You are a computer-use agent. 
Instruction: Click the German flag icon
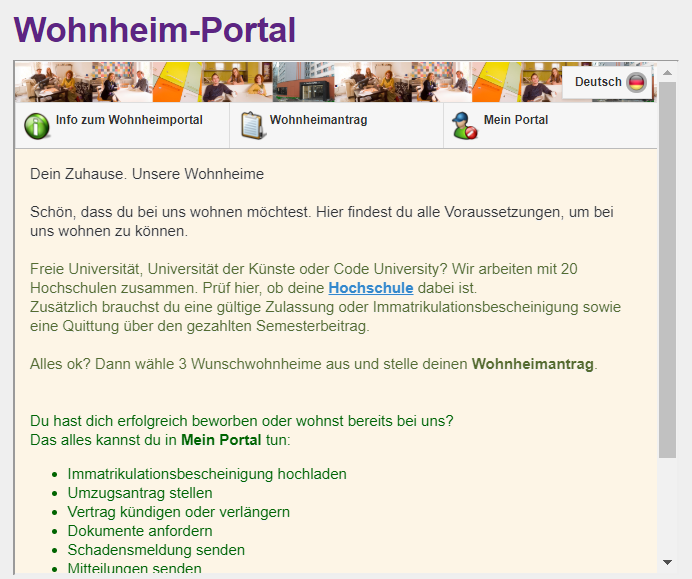pos(636,82)
